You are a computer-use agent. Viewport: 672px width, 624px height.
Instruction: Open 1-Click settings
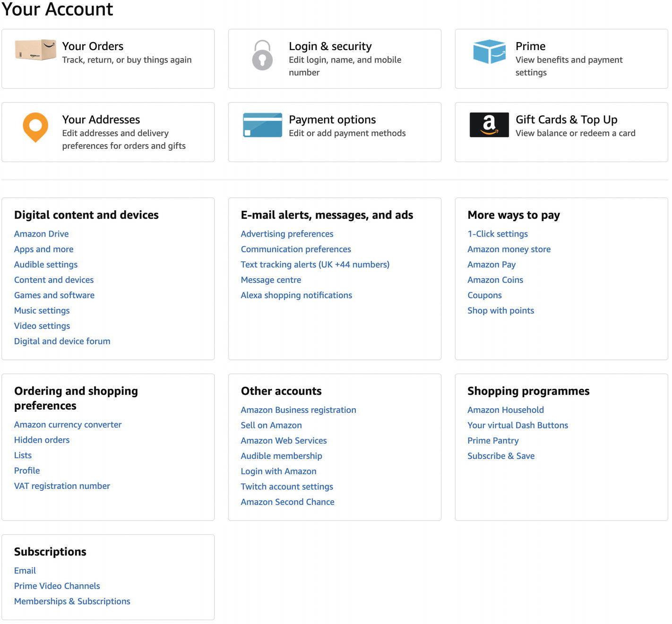tap(498, 234)
